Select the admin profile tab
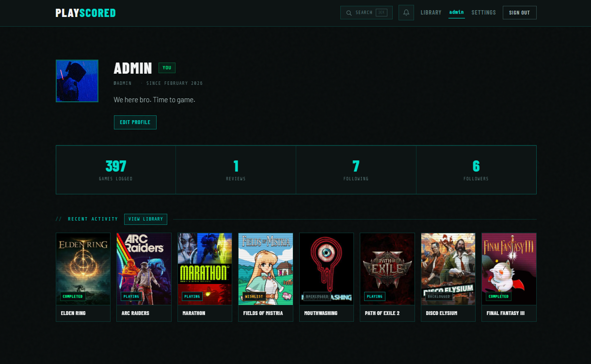 456,13
